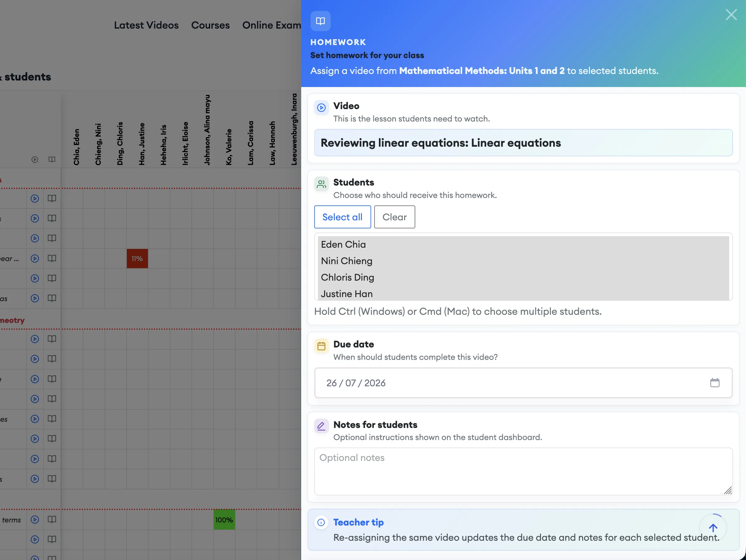This screenshot has height=560, width=746.
Task: Click column header 'Ko, Valerie'
Action: point(229,147)
